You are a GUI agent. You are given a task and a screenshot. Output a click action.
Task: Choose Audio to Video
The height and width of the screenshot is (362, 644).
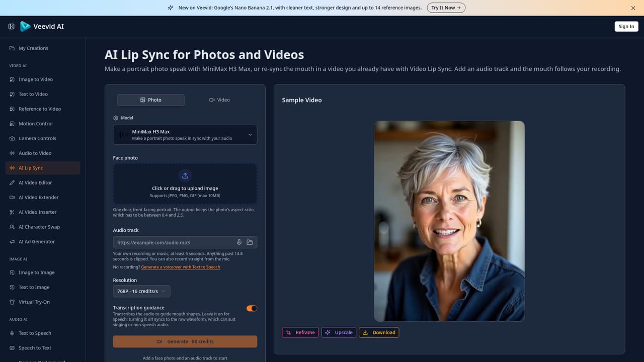(x=43, y=153)
